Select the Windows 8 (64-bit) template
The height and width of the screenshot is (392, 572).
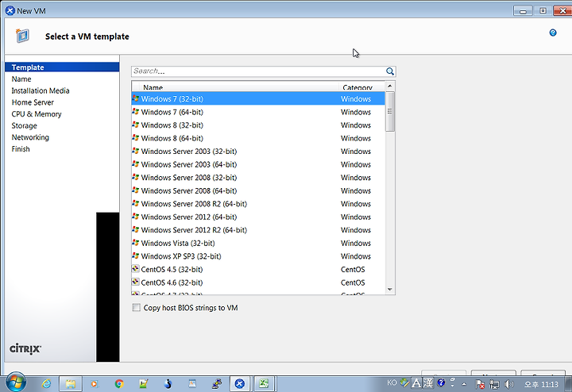pos(258,138)
